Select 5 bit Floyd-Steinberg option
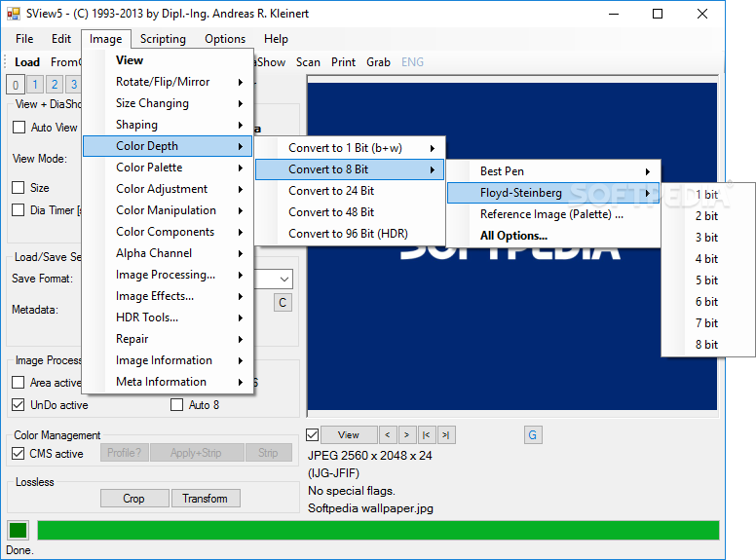Image resolution: width=756 pixels, height=560 pixels. [x=708, y=280]
